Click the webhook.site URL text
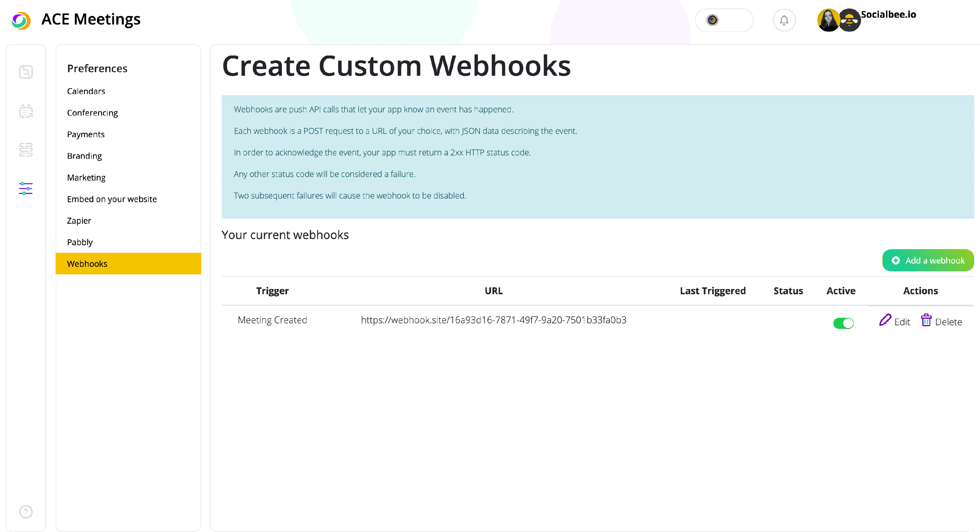This screenshot has width=980, height=532. coord(493,320)
